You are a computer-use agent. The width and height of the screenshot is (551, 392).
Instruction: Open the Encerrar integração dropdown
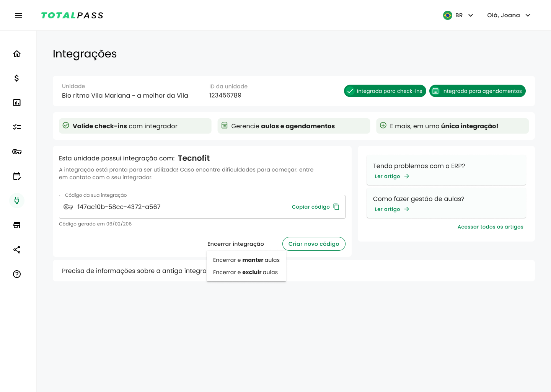point(236,244)
